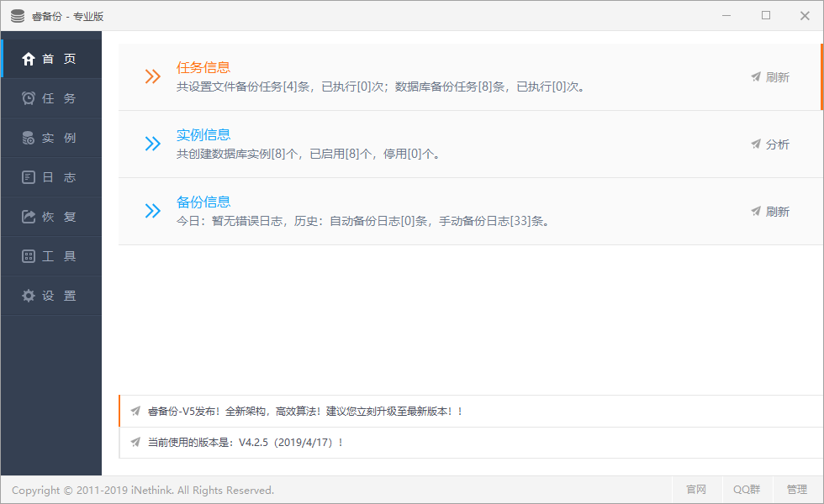Close the 睿备份 window
Image resolution: width=824 pixels, height=504 pixels.
click(x=805, y=16)
